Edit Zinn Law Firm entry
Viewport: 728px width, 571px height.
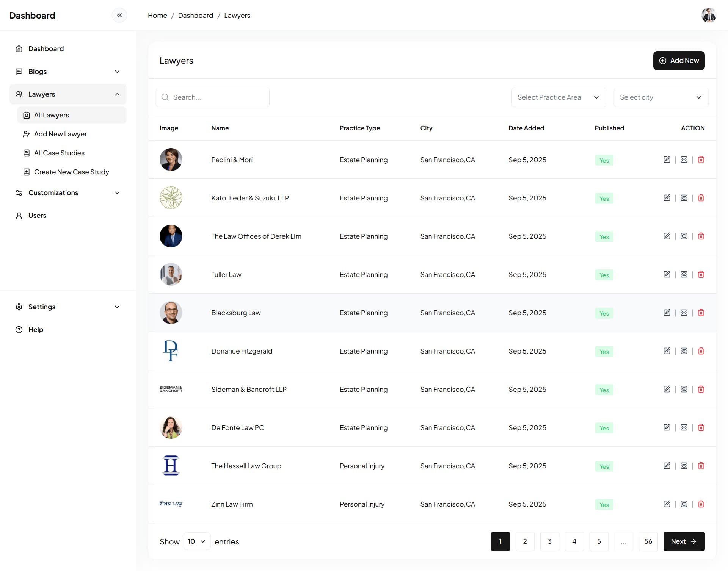coord(667,504)
